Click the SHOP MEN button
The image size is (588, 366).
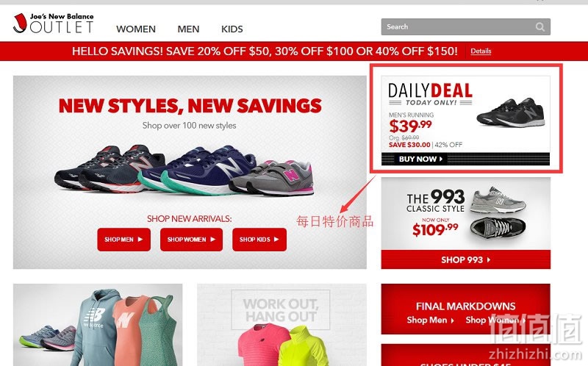coord(123,240)
